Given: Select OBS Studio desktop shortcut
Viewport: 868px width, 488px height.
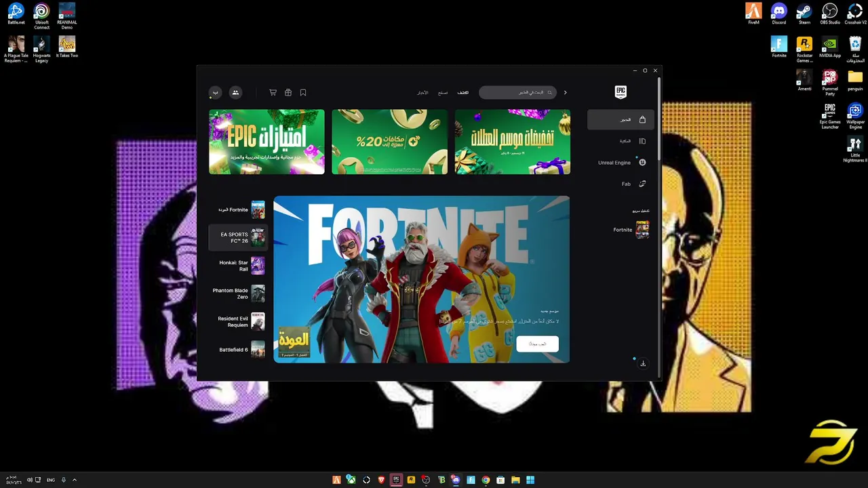Looking at the screenshot, I should pos(830,14).
